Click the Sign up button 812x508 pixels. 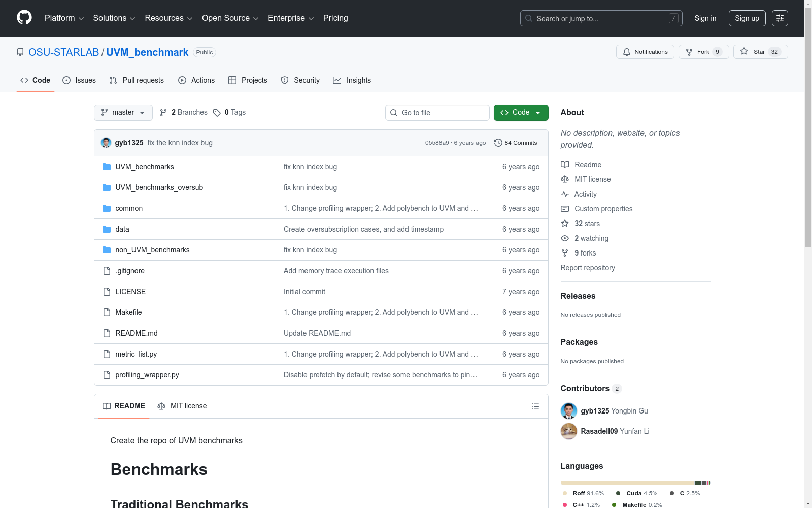[x=747, y=18]
